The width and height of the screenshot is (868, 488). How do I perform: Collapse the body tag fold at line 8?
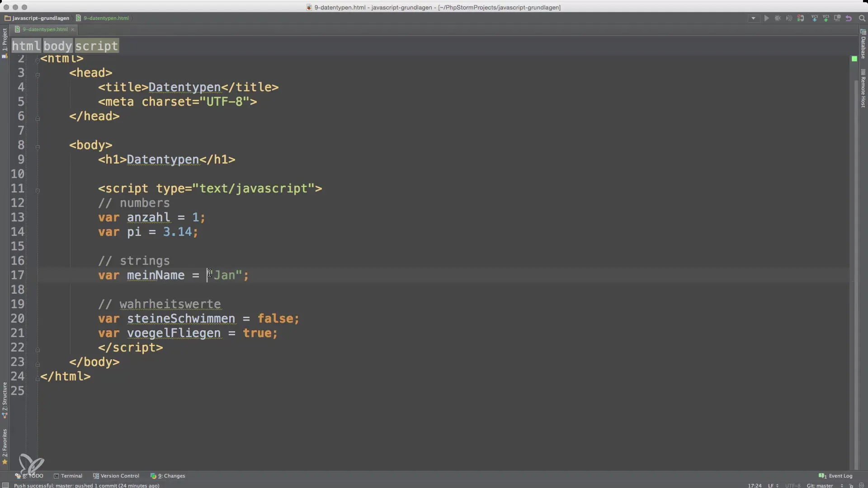(38, 147)
